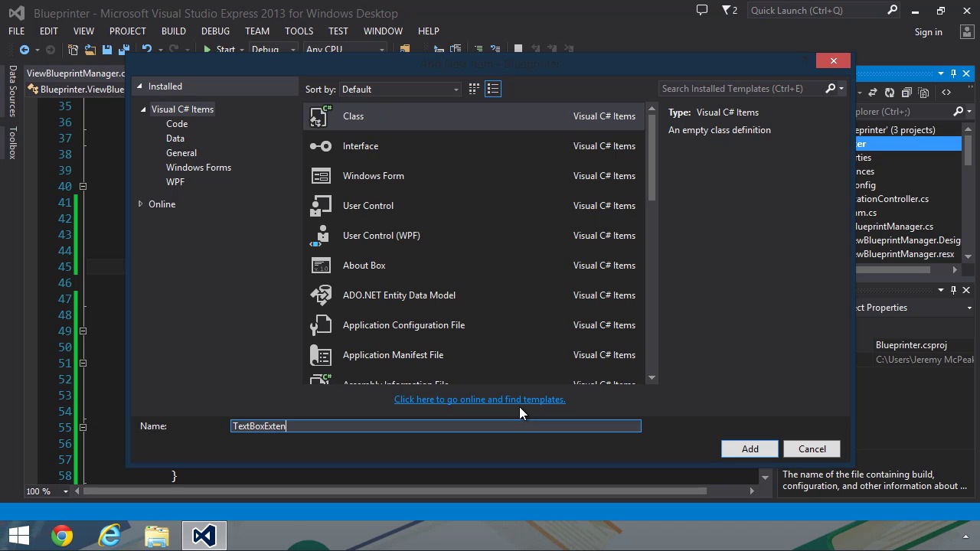Select the Class template icon
980x551 pixels.
coord(321,116)
